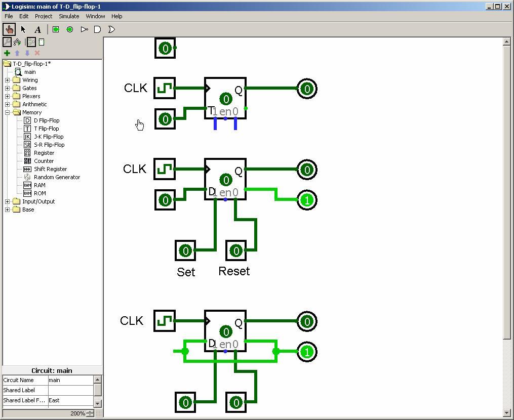Click the move circuit down arrow
The width and height of the screenshot is (514, 420).
[27, 53]
